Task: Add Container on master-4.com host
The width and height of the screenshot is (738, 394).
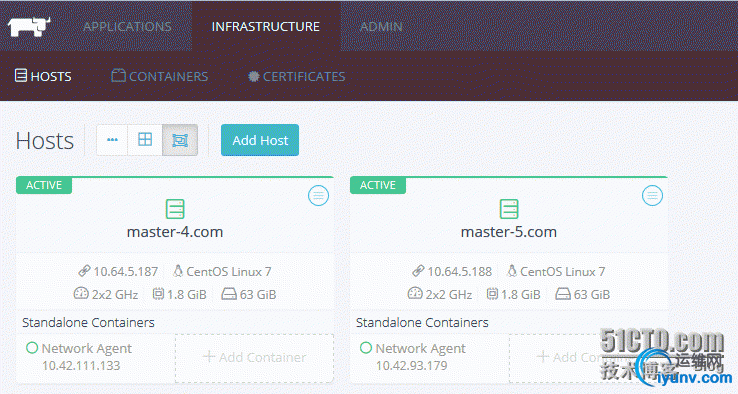Action: coord(254,357)
